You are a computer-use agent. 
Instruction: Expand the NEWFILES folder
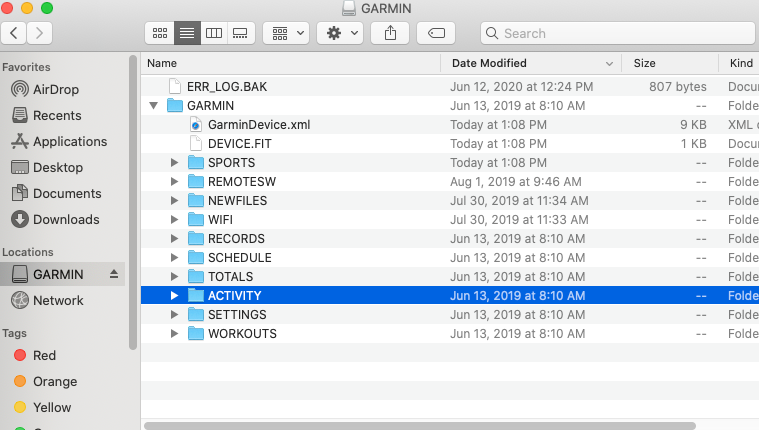tap(174, 200)
